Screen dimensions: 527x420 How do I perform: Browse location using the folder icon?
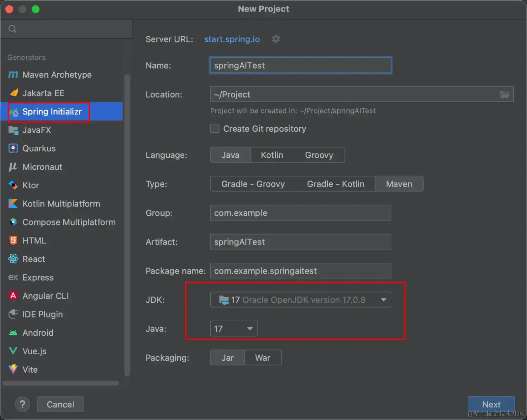pyautogui.click(x=505, y=94)
